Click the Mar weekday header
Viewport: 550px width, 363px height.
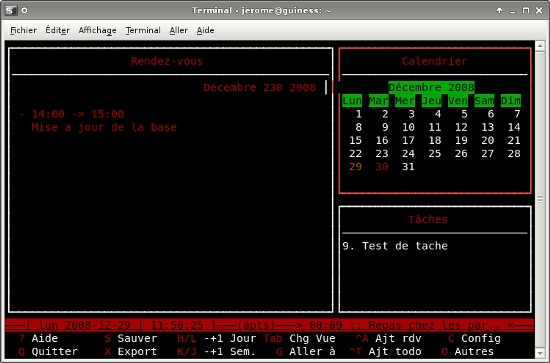tap(378, 101)
